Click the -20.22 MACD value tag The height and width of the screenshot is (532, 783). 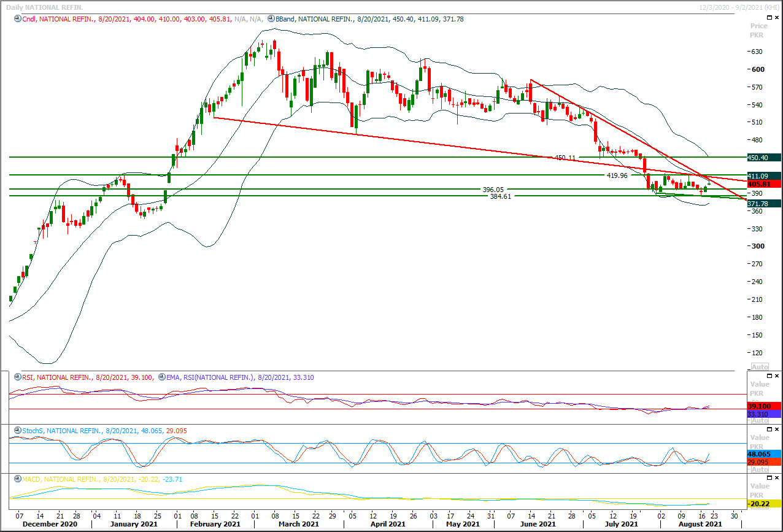point(764,504)
